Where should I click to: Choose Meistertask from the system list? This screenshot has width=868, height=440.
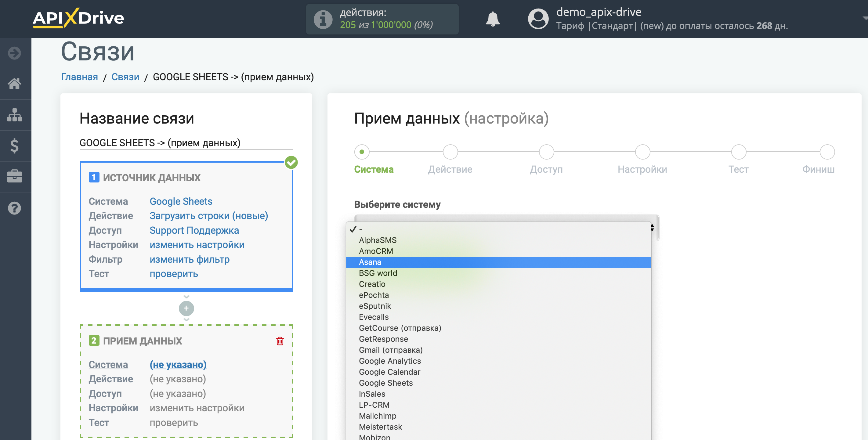(498, 427)
